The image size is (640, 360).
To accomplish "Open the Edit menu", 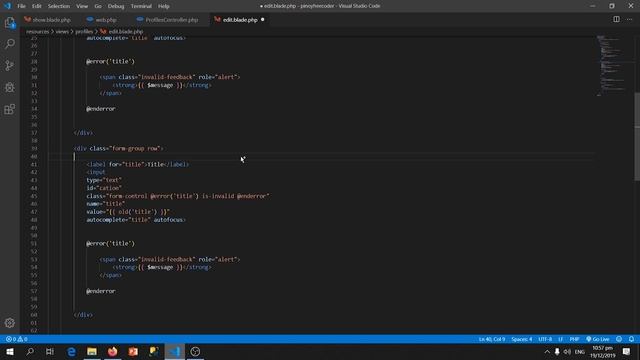I will (37, 6).
